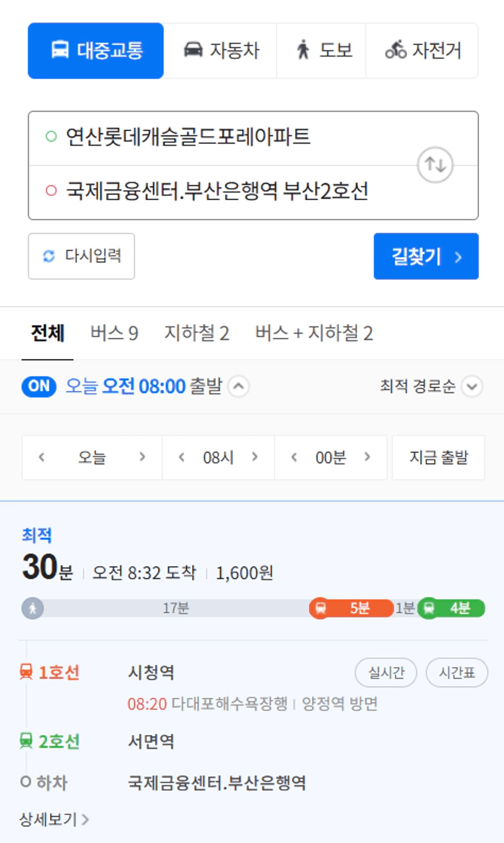Select 대중교통 public transit bus icon
This screenshot has width=504, height=843.
pos(60,50)
